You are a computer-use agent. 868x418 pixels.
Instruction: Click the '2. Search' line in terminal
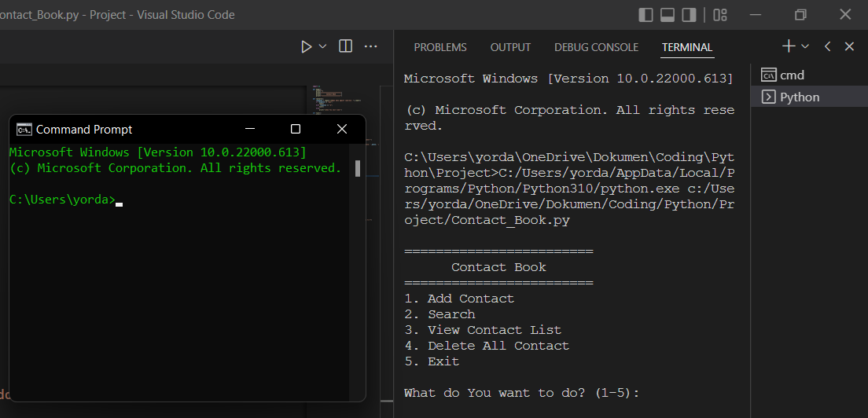(x=440, y=314)
